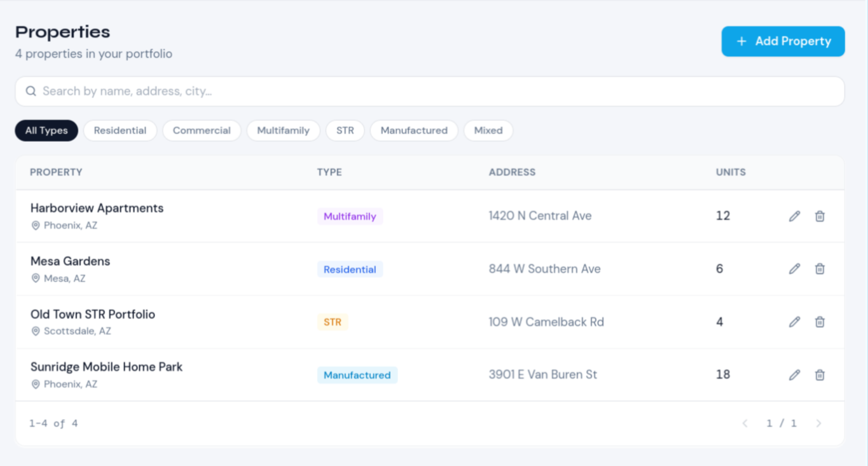Screen dimensions: 868x466
Task: Click Scottsdale, AZ location text
Action: (x=77, y=331)
